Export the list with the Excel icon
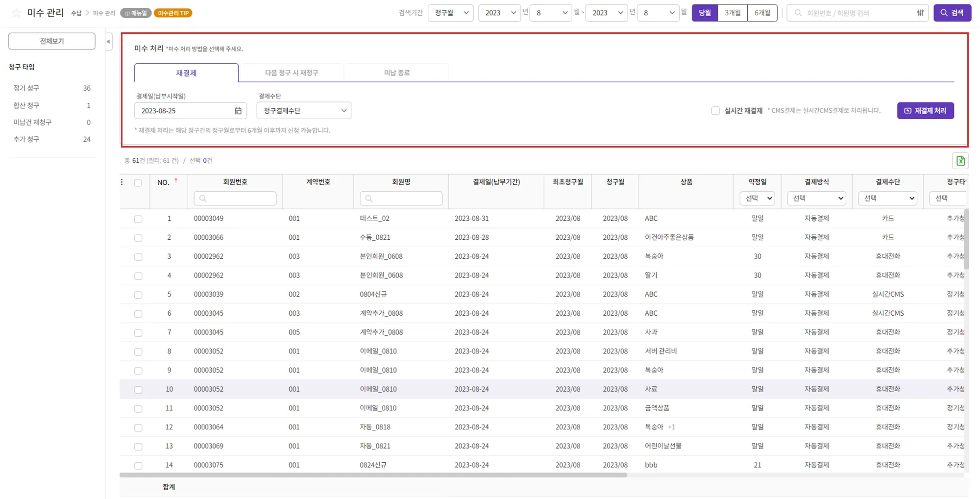980x499 pixels. [x=960, y=161]
